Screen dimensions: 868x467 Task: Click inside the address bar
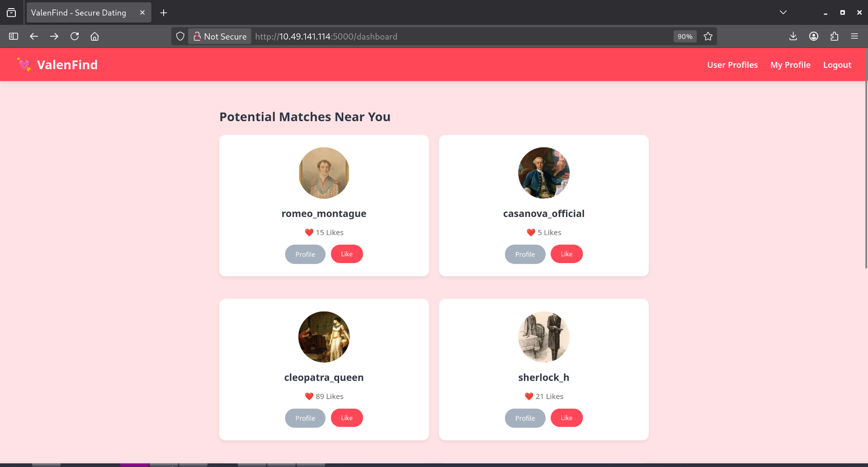pyautogui.click(x=407, y=36)
